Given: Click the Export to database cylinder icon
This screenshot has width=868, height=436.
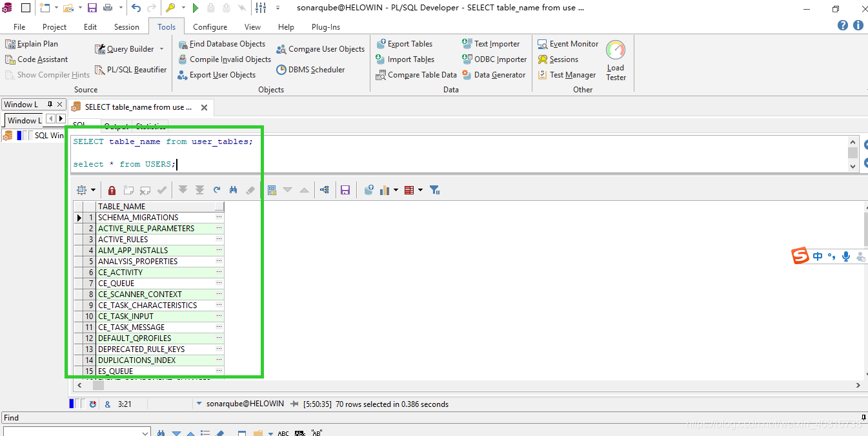Looking at the screenshot, I should (368, 190).
